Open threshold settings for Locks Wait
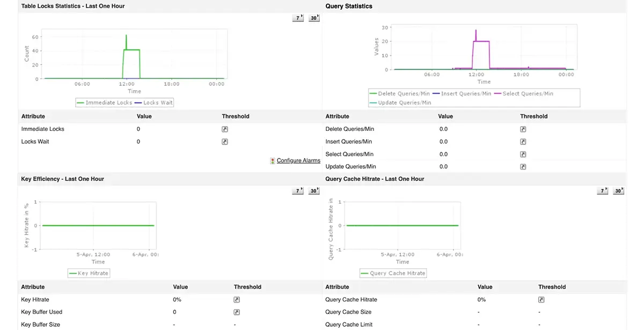 pyautogui.click(x=224, y=142)
